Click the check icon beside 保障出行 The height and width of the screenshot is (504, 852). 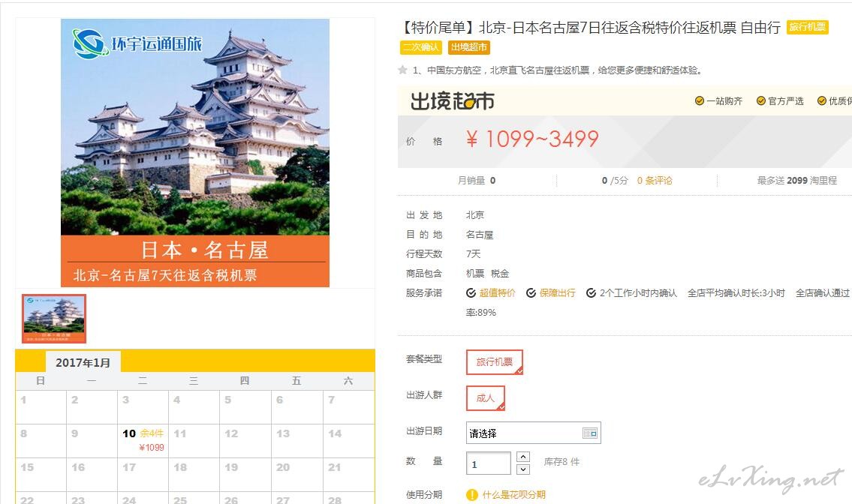coord(531,293)
